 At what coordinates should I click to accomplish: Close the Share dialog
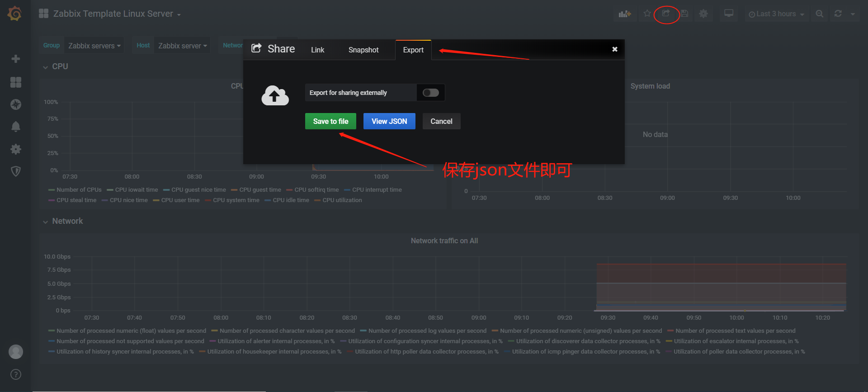tap(615, 49)
